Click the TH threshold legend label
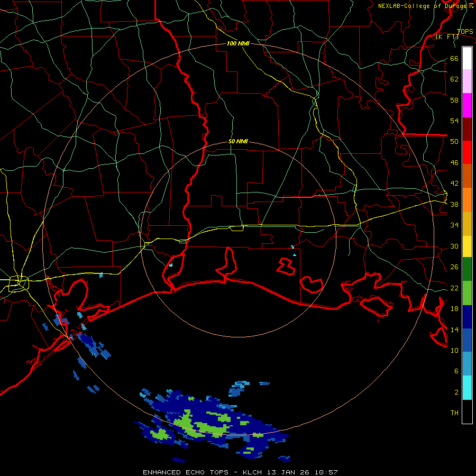This screenshot has height=476, width=476. tap(454, 413)
